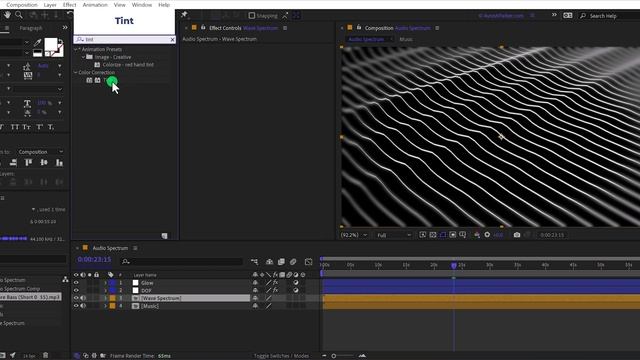Open the Animation menu
The image size is (640, 360).
[95, 4]
